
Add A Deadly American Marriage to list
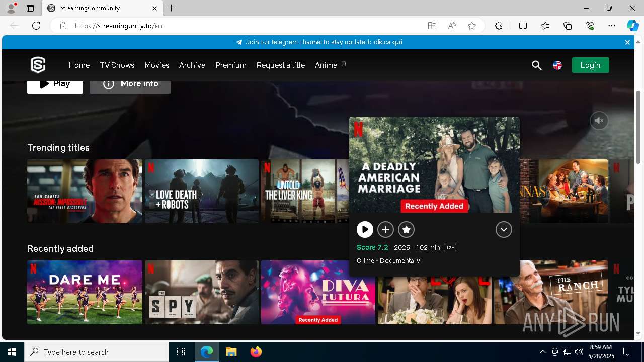[385, 230]
